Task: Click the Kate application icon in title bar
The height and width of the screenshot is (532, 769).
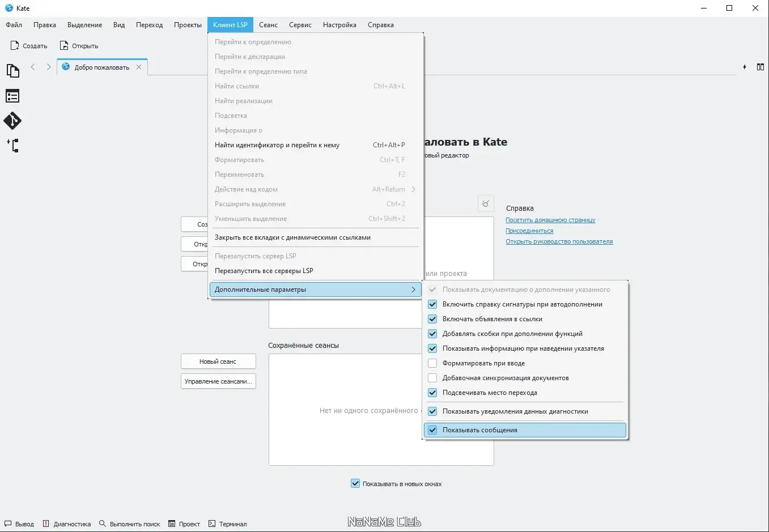Action: point(9,8)
